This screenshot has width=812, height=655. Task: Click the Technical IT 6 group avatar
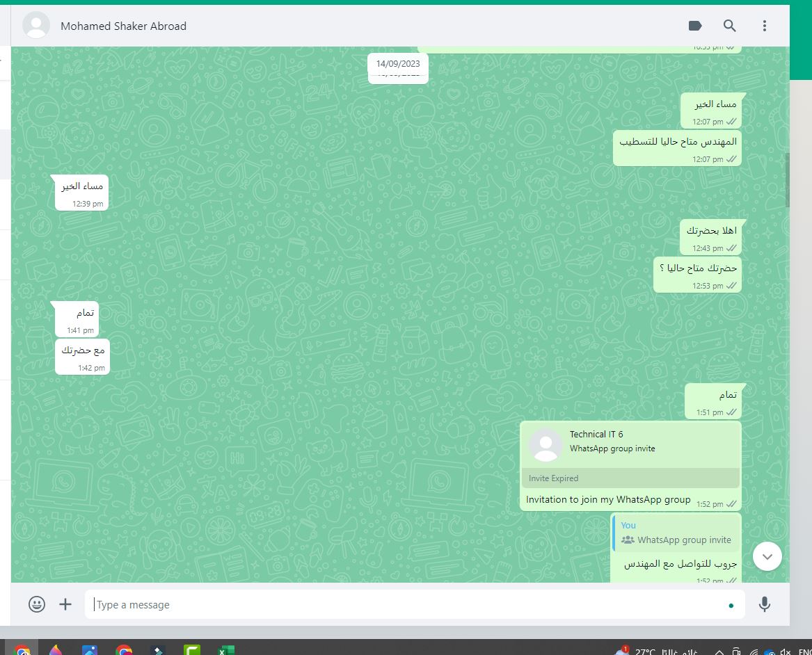click(546, 444)
